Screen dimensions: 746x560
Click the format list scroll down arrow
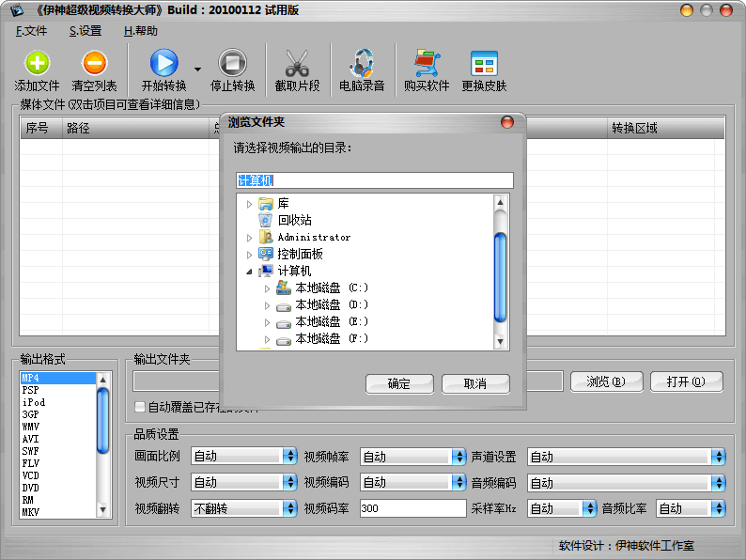click(x=102, y=510)
